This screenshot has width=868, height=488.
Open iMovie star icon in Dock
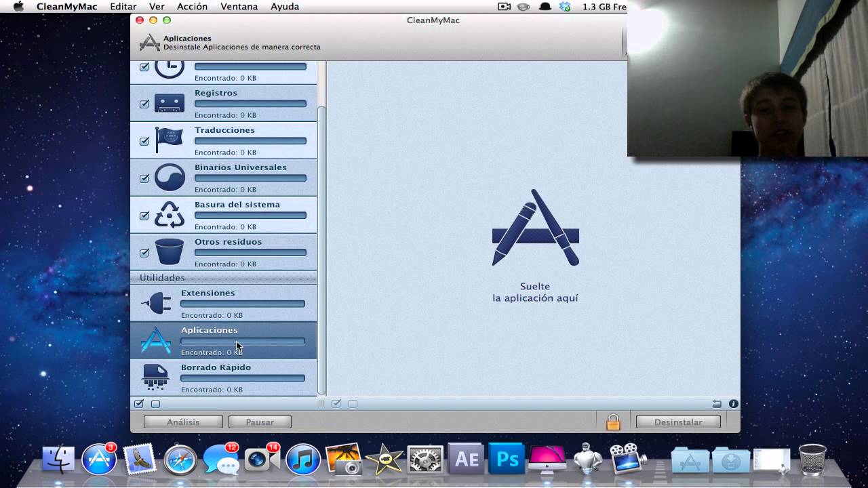tap(384, 460)
